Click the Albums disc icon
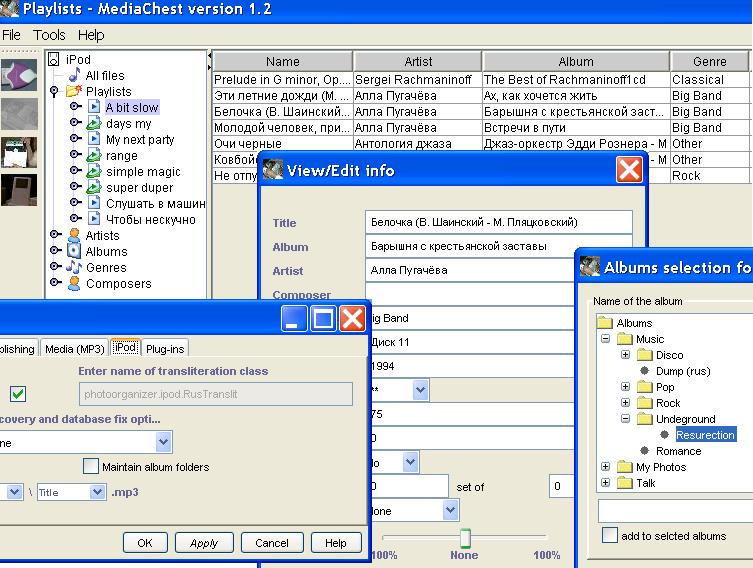 (x=73, y=252)
